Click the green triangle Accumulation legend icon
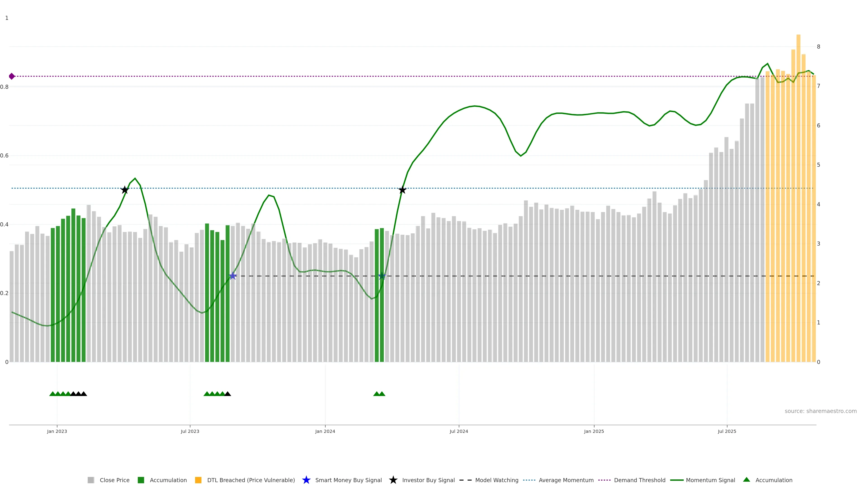The image size is (868, 488). click(x=746, y=480)
